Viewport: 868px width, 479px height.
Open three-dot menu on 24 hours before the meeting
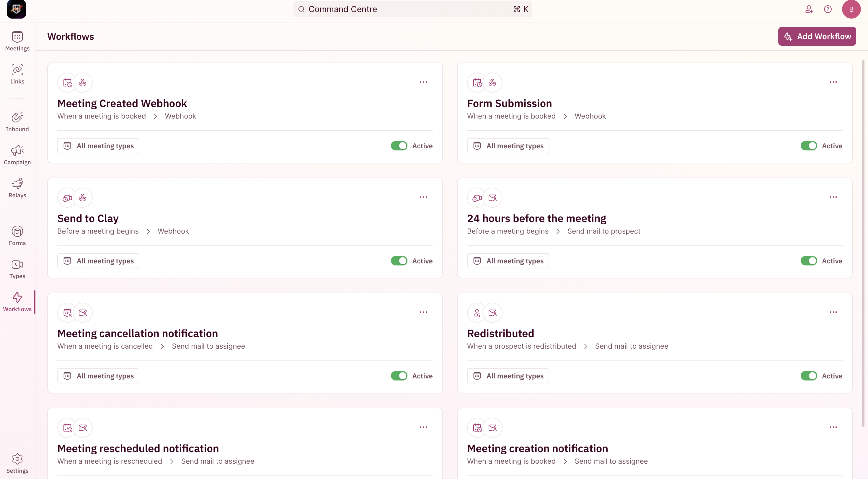coord(833,197)
